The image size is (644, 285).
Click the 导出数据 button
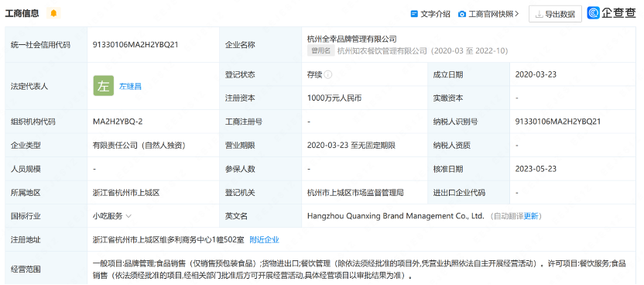point(555,15)
